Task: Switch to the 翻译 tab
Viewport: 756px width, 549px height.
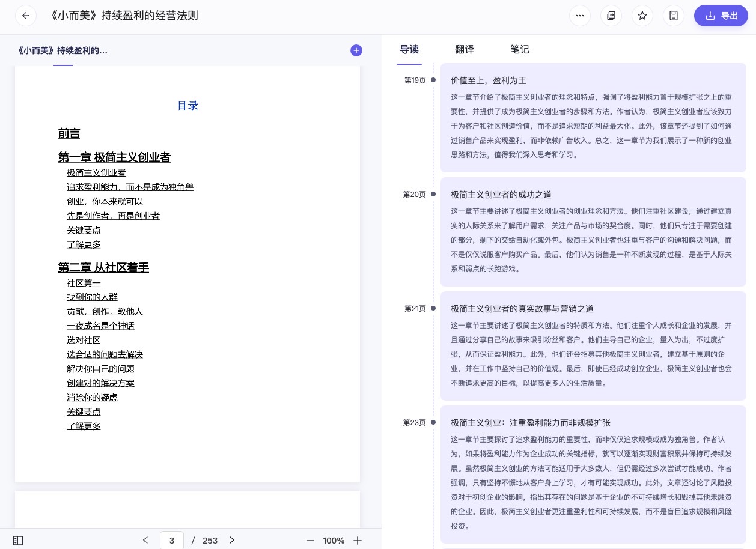Action: pos(465,50)
